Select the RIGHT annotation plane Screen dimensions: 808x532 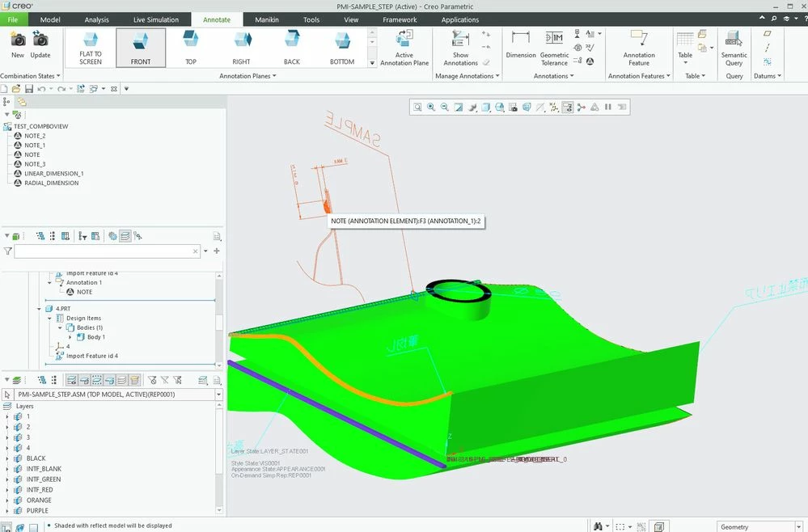tap(241, 48)
